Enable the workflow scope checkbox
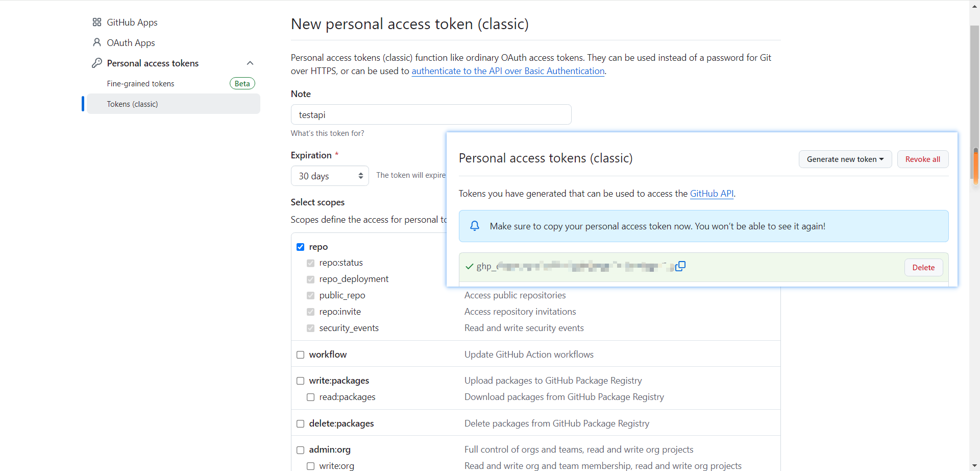 (x=301, y=355)
